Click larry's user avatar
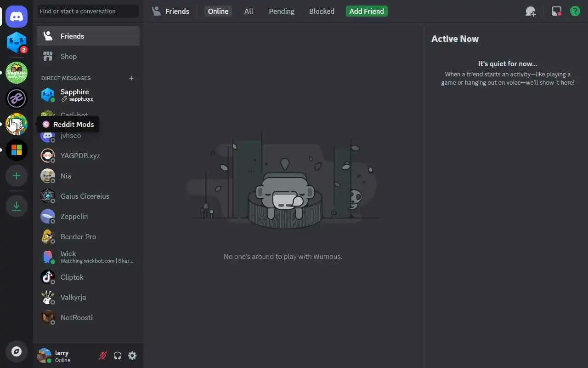The width and height of the screenshot is (588, 368). click(x=45, y=356)
